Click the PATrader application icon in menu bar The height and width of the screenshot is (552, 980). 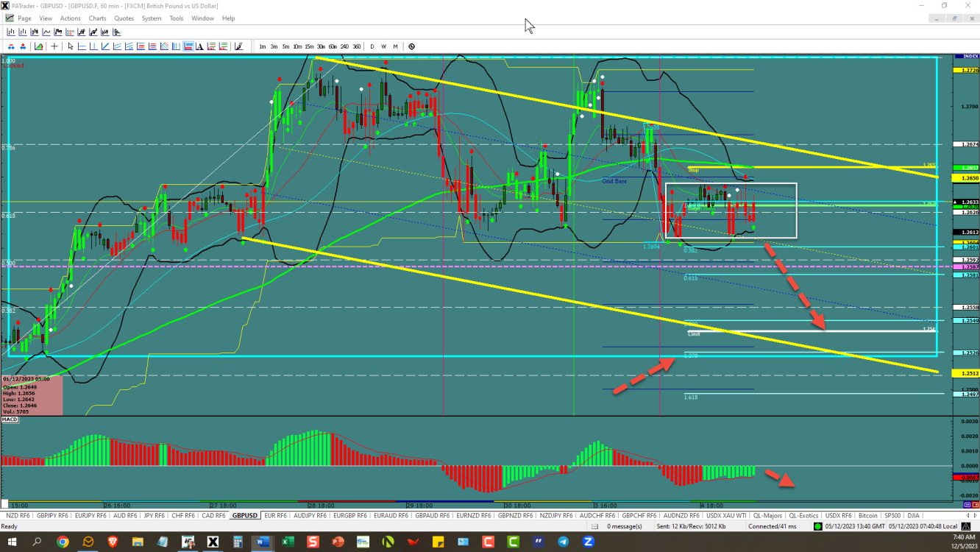point(9,18)
